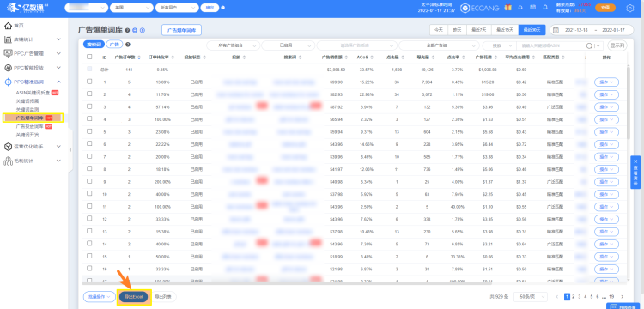Click the gross profit statistics icon

(8, 161)
